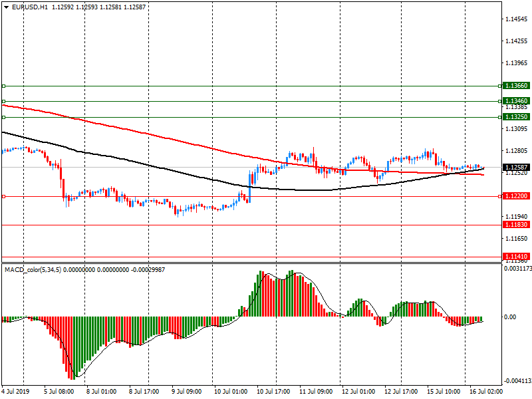The width and height of the screenshot is (532, 399).
Task: Select the 1.11830 red support level label
Action: [x=517, y=225]
